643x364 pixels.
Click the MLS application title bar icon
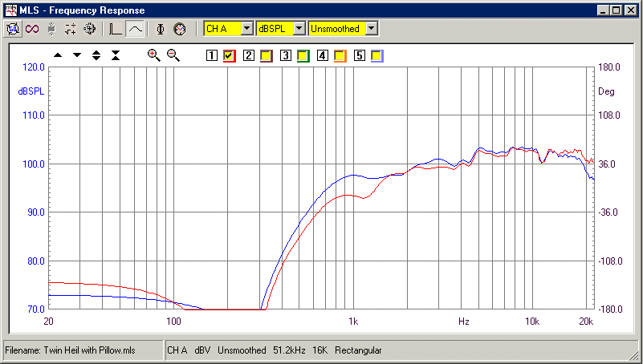click(x=11, y=10)
